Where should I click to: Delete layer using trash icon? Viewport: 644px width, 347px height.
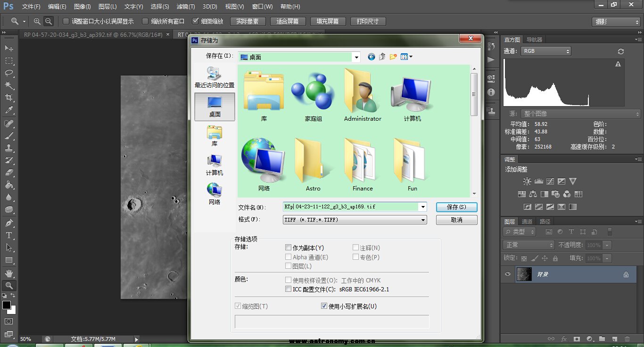tap(627, 339)
